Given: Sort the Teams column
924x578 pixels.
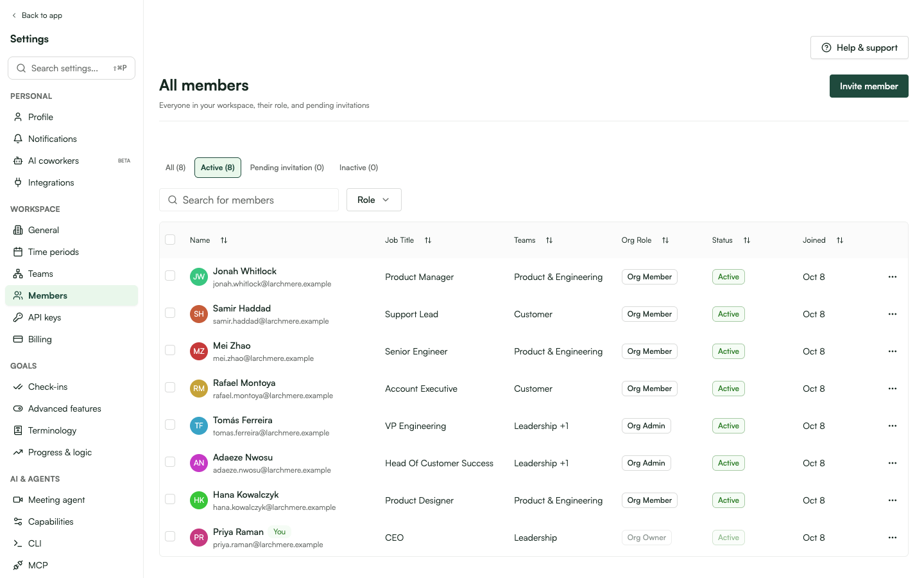Looking at the screenshot, I should click(549, 240).
